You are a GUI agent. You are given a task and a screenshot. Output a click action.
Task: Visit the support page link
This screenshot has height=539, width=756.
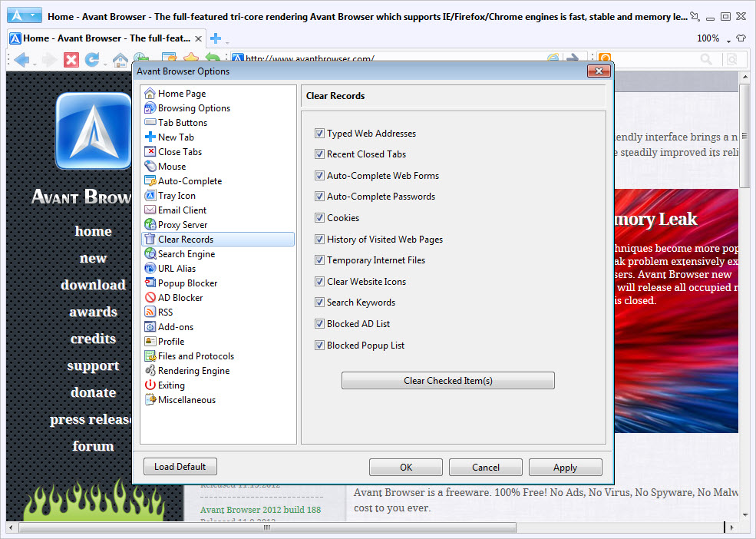click(x=93, y=365)
